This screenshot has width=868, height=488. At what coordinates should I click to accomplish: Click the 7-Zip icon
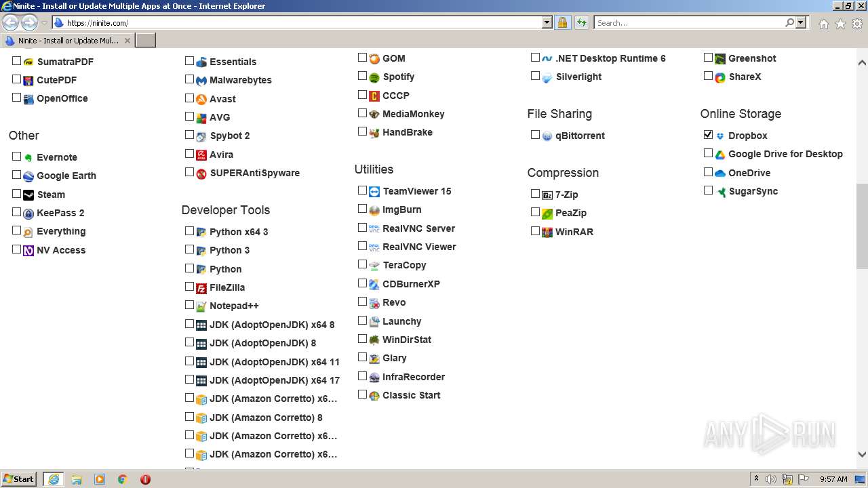[547, 195]
